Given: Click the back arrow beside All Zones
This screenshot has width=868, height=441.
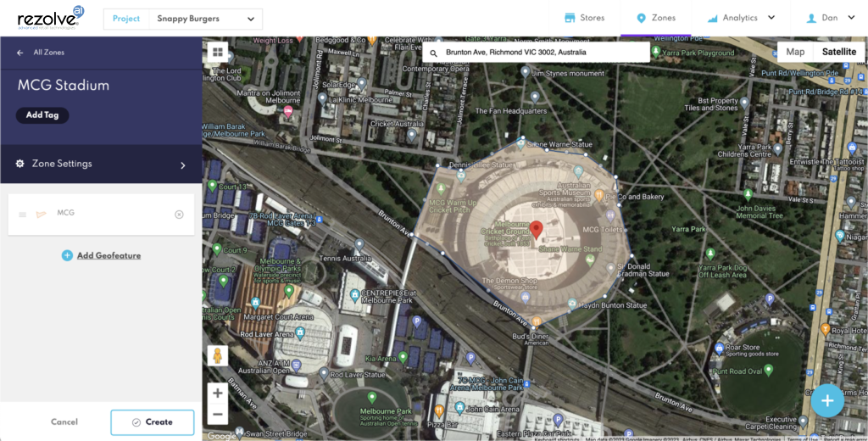Looking at the screenshot, I should (x=20, y=53).
